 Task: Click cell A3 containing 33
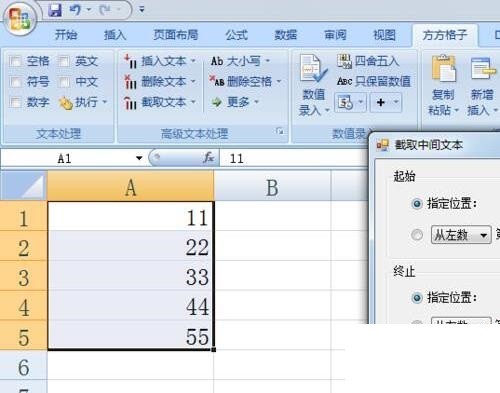pos(131,276)
